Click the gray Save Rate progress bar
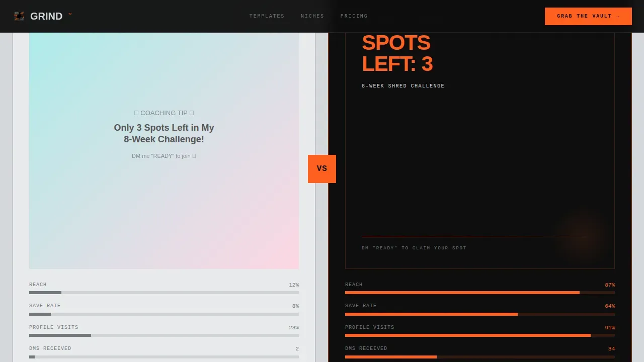 click(x=164, y=314)
